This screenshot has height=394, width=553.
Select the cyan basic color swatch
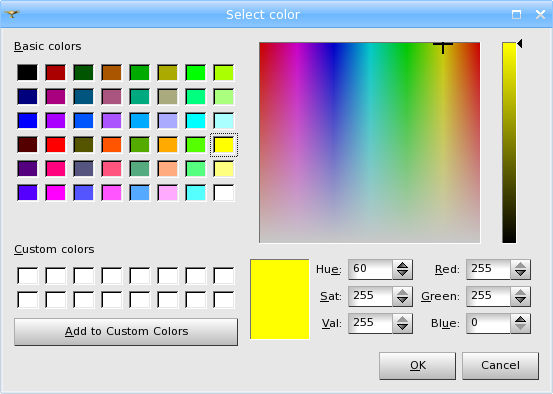tap(195, 121)
